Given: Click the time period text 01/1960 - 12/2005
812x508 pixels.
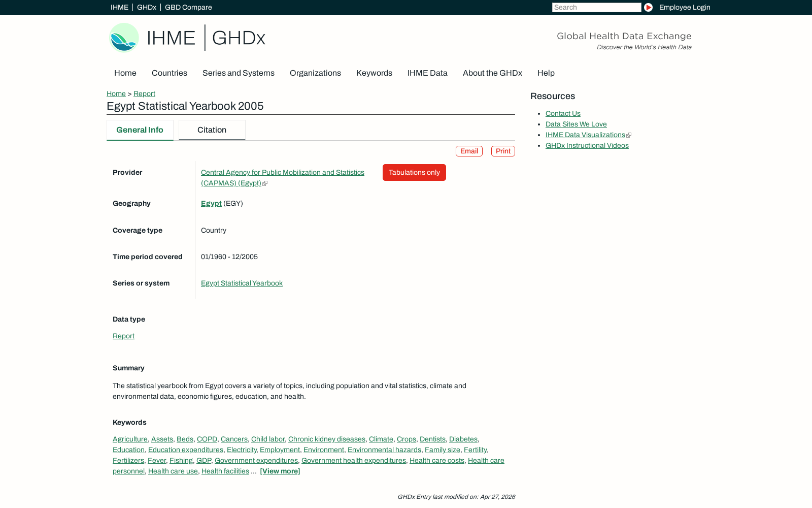Looking at the screenshot, I should (x=229, y=257).
